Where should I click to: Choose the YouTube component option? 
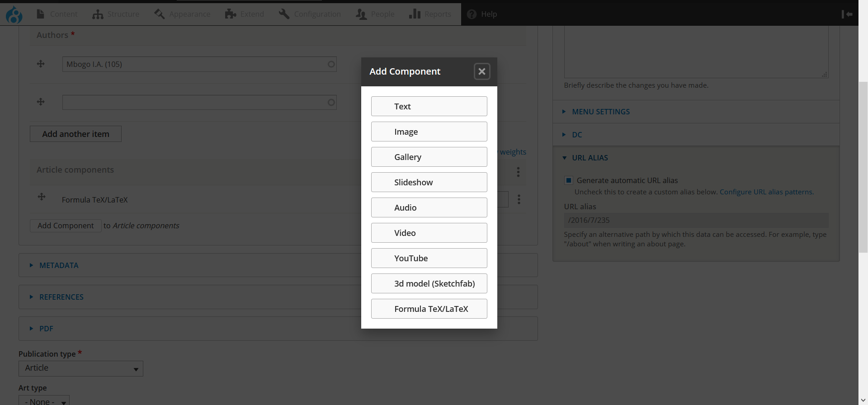pos(429,258)
